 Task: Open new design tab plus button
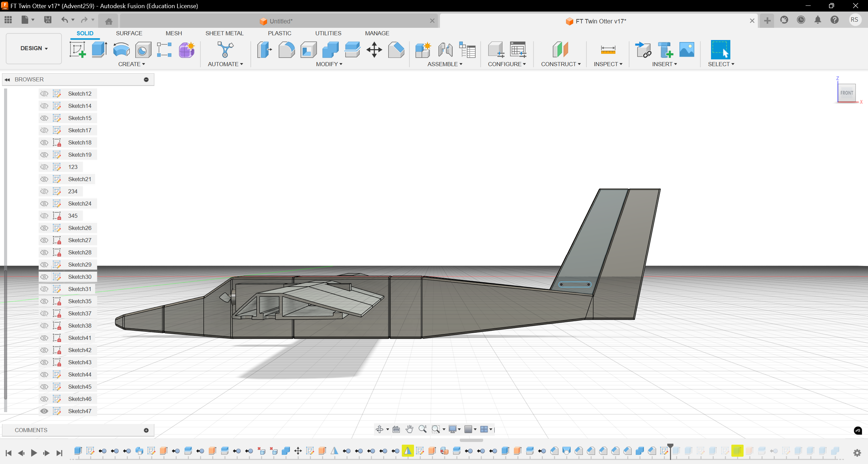(x=767, y=21)
